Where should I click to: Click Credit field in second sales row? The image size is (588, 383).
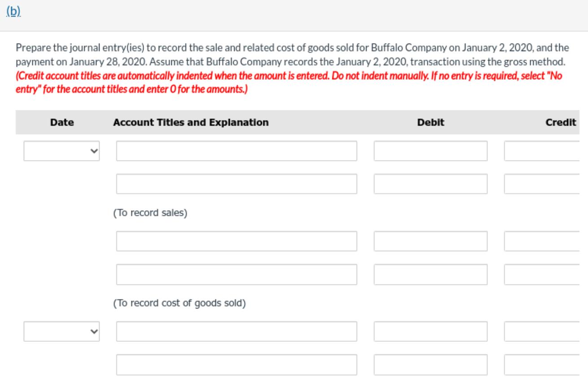[x=545, y=184]
